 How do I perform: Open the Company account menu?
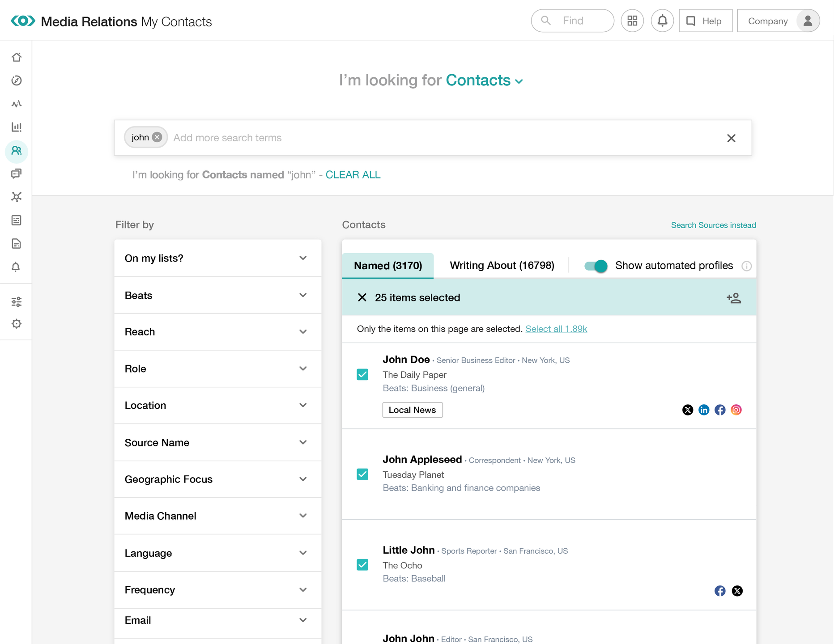point(779,21)
